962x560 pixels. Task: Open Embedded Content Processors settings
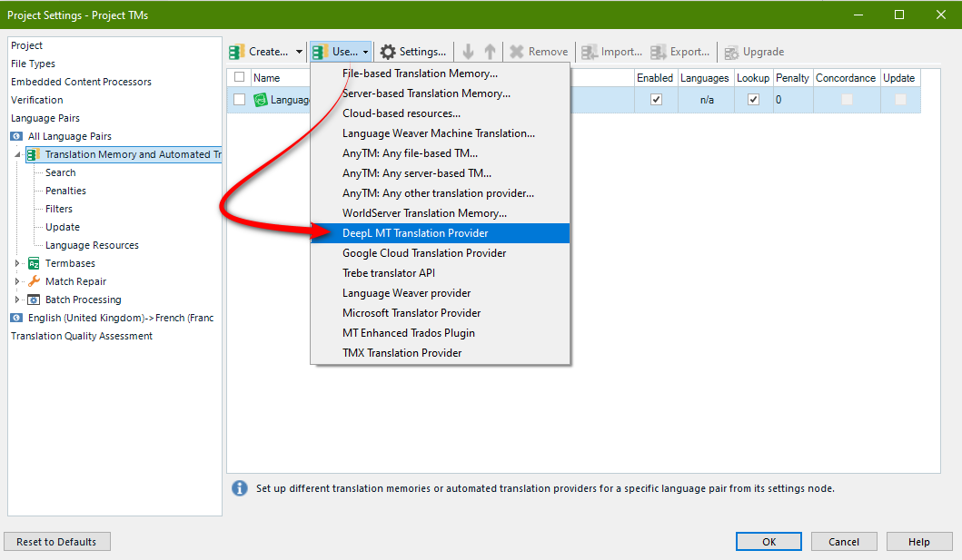(81, 82)
